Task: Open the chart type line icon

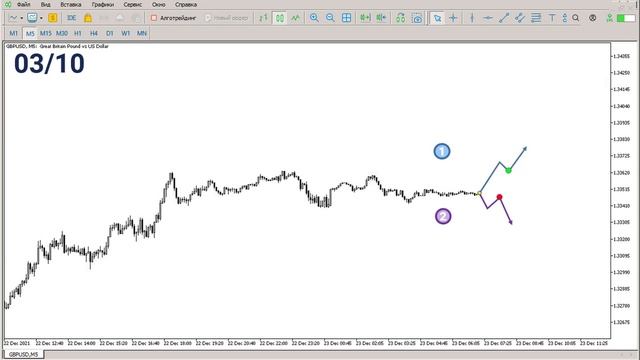Action: (x=13, y=18)
